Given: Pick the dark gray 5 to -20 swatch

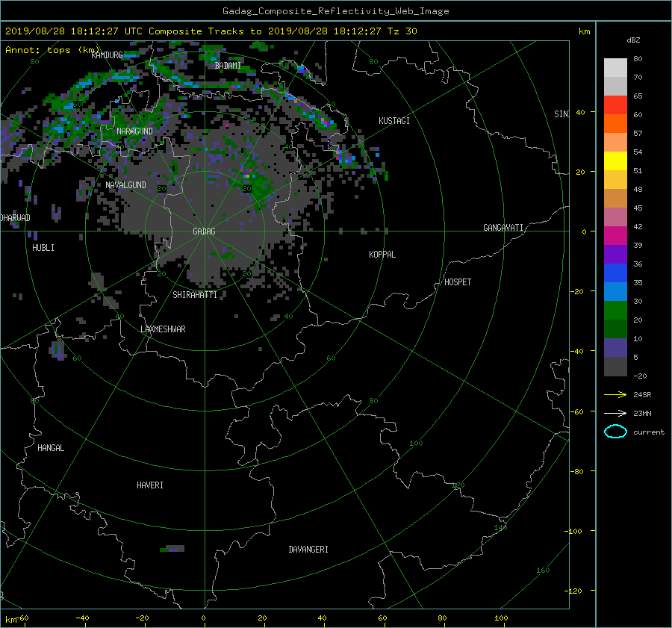Looking at the screenshot, I should click(x=615, y=366).
